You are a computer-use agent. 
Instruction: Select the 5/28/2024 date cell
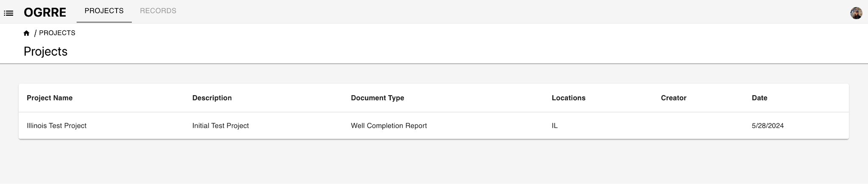coord(768,126)
